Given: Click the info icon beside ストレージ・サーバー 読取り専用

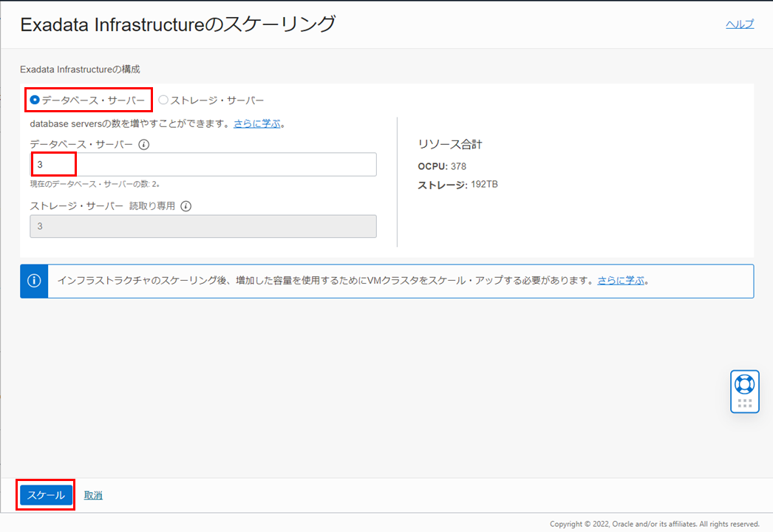Looking at the screenshot, I should click(185, 206).
